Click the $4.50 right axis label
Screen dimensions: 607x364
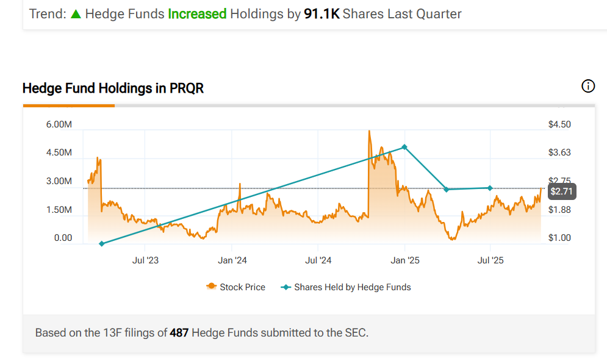pos(559,124)
